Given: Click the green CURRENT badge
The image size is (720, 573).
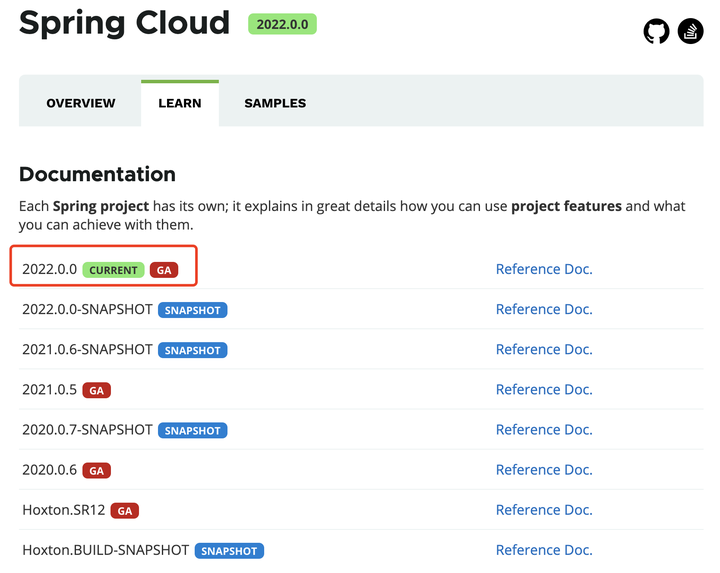Looking at the screenshot, I should (113, 270).
